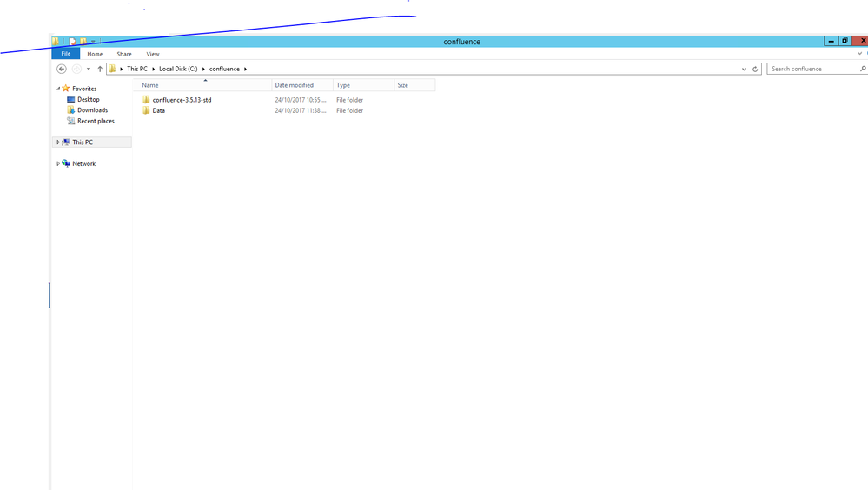Click the search magnifier icon
The width and height of the screenshot is (868, 490).
point(863,69)
